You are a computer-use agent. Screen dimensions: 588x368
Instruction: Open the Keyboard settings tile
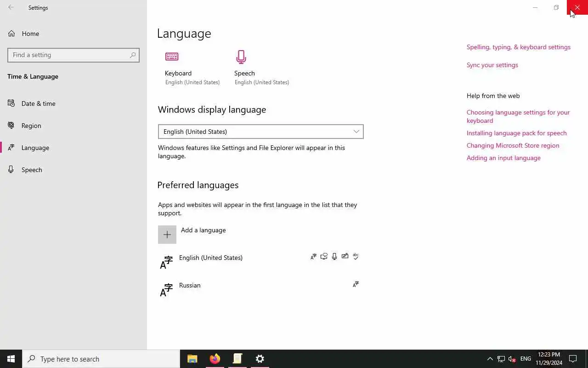pos(192,68)
